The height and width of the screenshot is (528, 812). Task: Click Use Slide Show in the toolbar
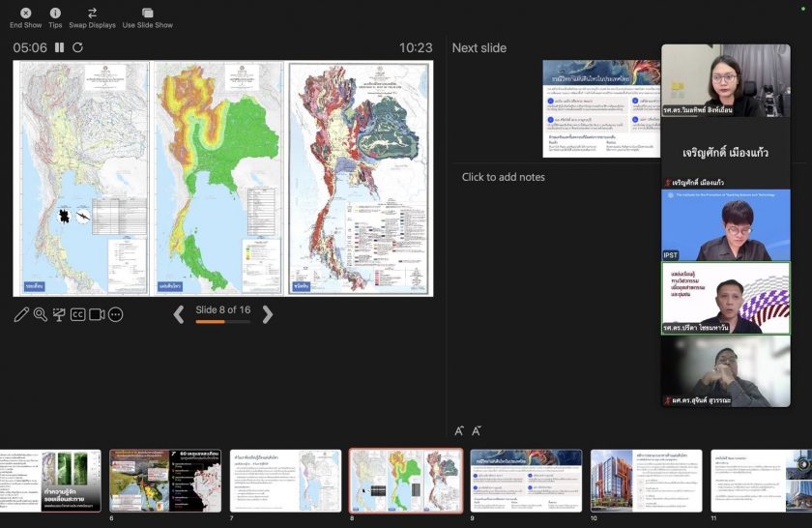click(x=147, y=13)
